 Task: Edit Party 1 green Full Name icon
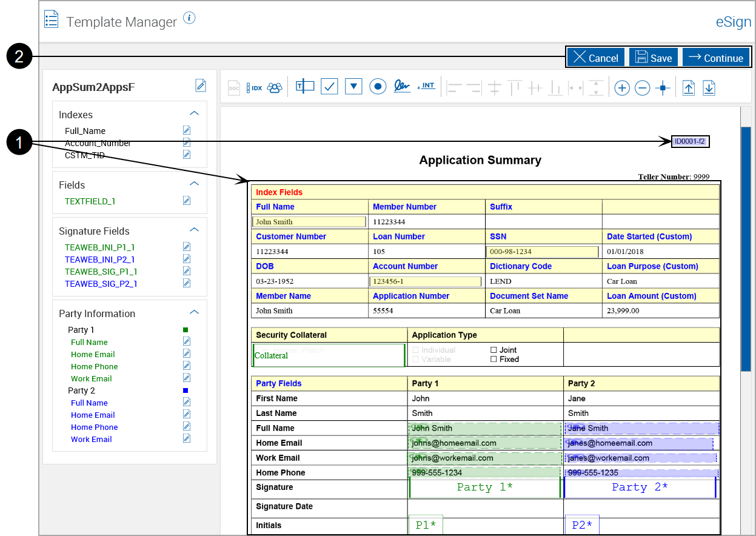[x=187, y=341]
